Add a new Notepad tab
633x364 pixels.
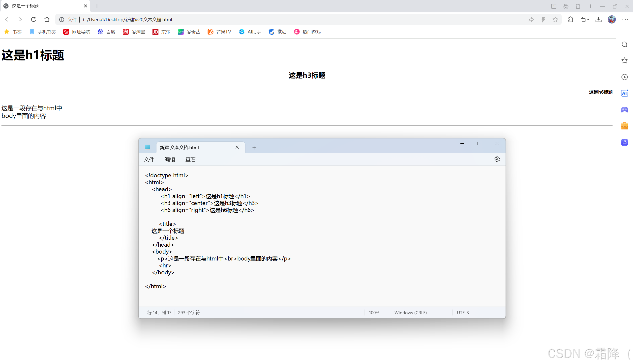[x=254, y=148]
